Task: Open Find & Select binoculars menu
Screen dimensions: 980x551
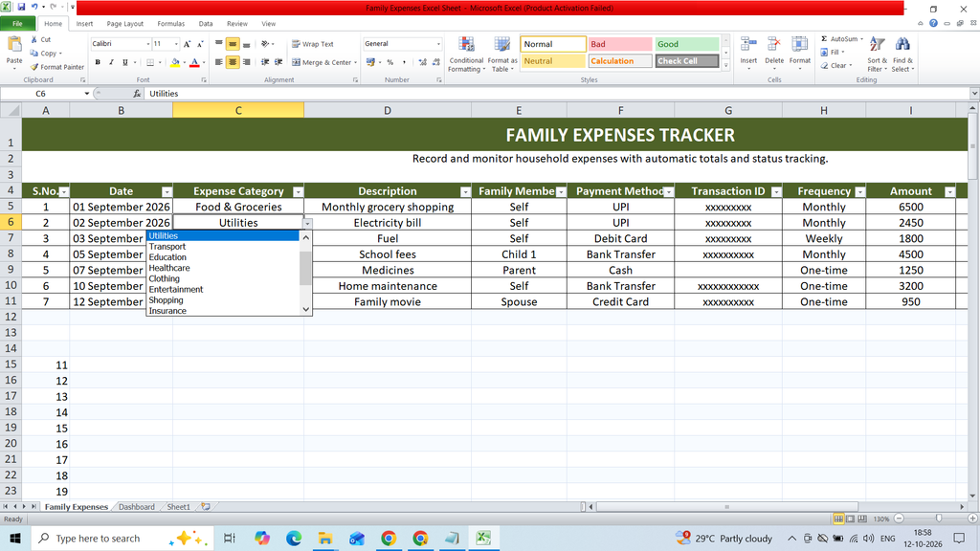Action: 902,55
